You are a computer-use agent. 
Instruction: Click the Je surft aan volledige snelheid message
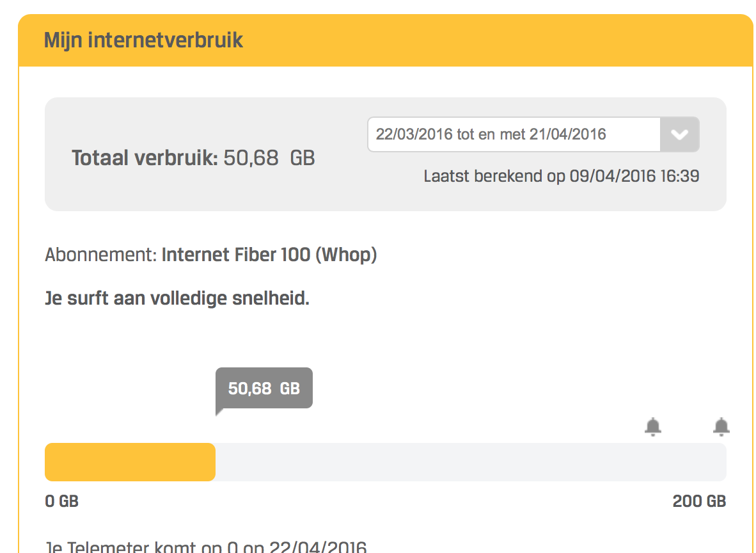(x=177, y=298)
